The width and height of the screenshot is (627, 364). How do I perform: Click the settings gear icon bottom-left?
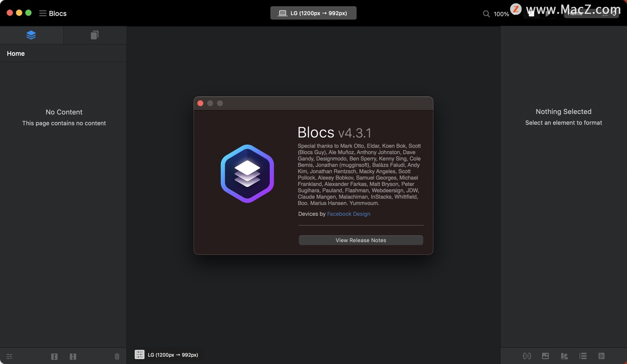point(9,355)
